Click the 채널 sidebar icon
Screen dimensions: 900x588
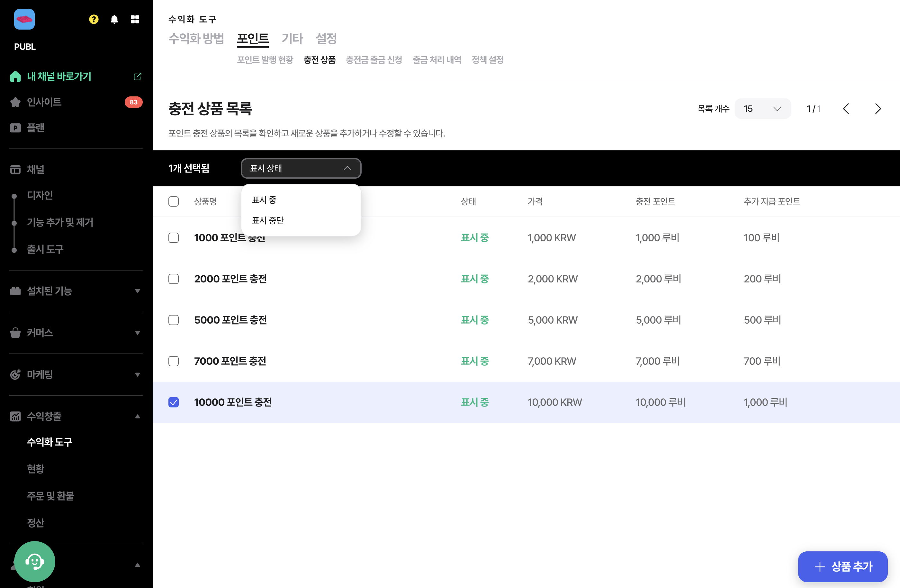point(15,170)
